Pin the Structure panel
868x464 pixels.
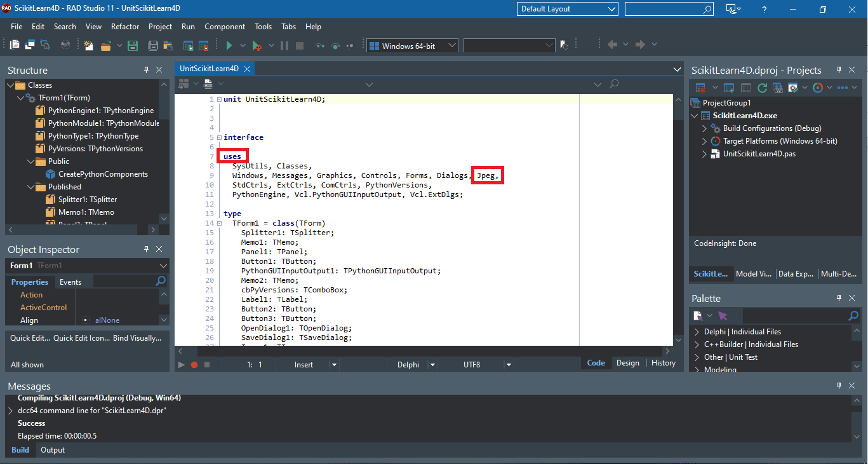(146, 70)
